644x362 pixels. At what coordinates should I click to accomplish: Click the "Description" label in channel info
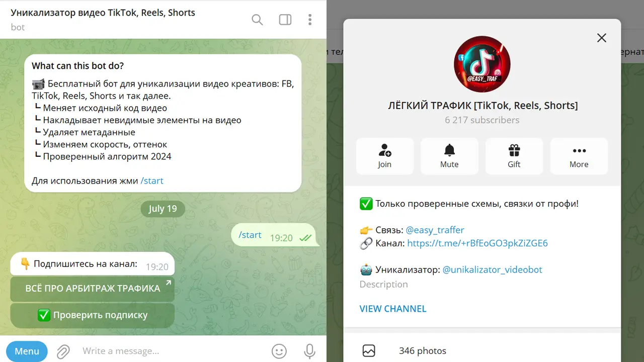(383, 284)
